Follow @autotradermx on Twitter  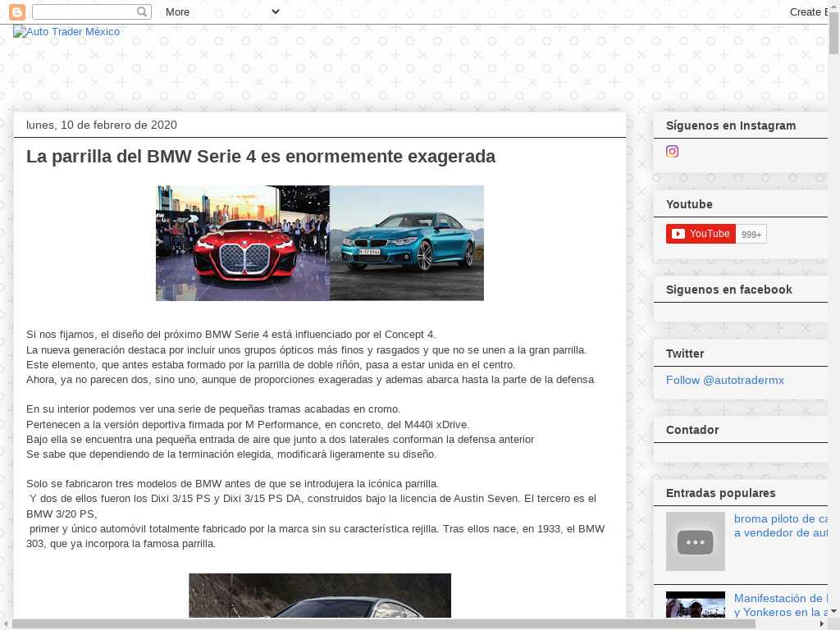pyautogui.click(x=724, y=380)
